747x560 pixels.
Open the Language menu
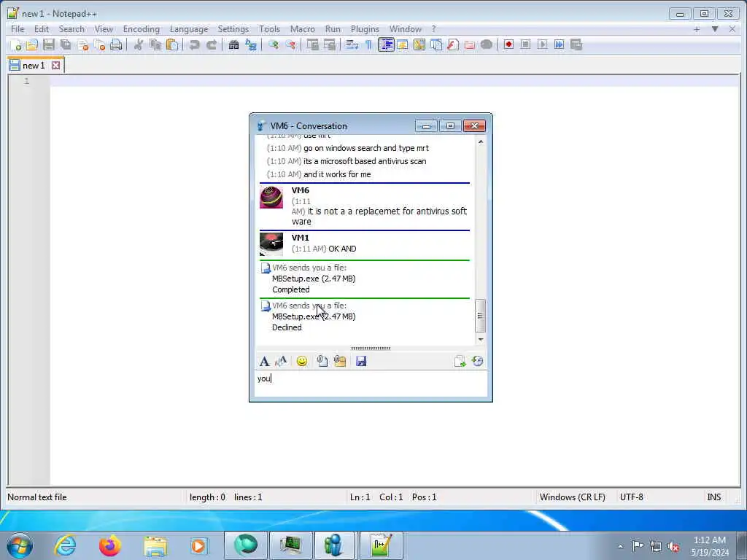pos(189,29)
